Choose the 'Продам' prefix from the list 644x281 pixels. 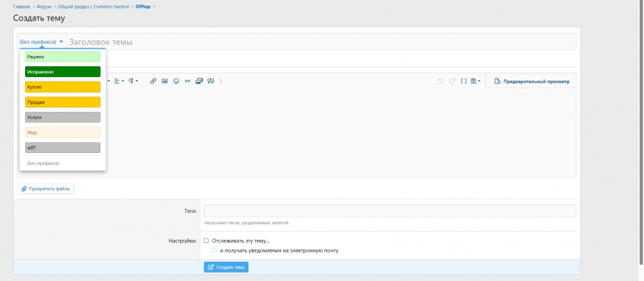tap(63, 102)
